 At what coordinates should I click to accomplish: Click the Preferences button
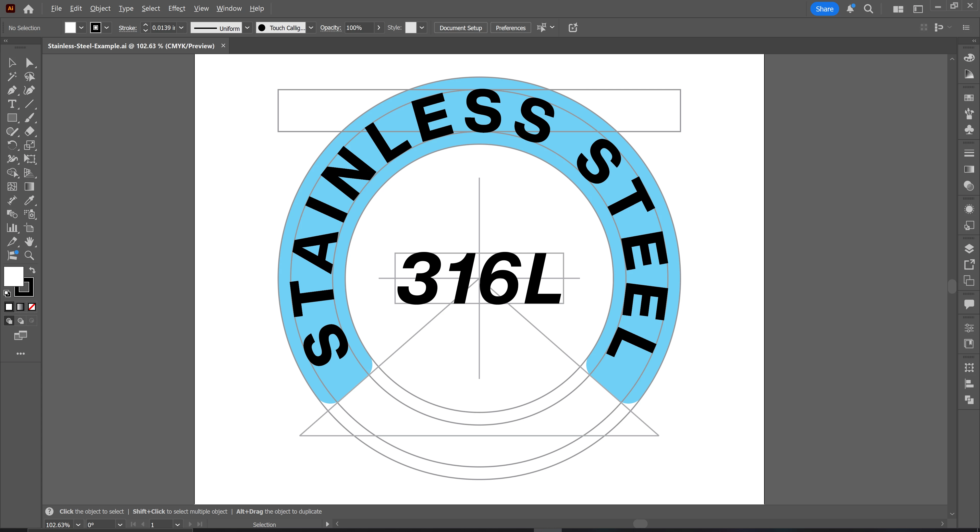pos(510,28)
